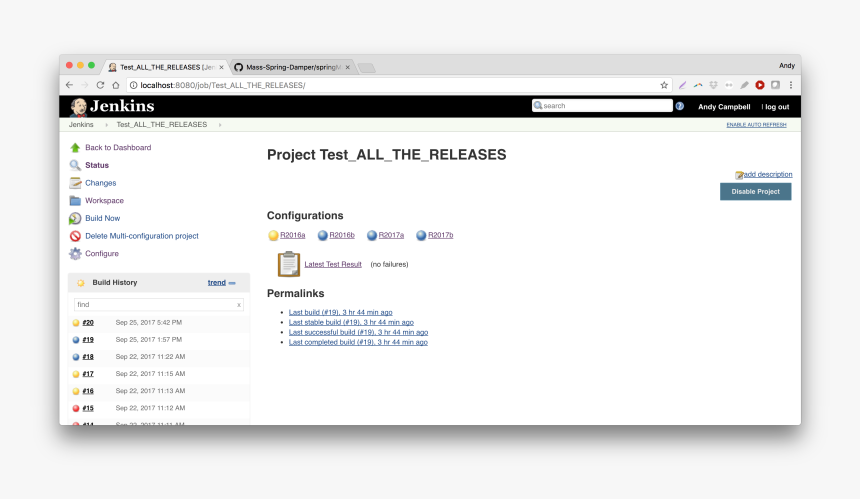
Task: Open the Workspace sidebar link
Action: click(x=104, y=201)
